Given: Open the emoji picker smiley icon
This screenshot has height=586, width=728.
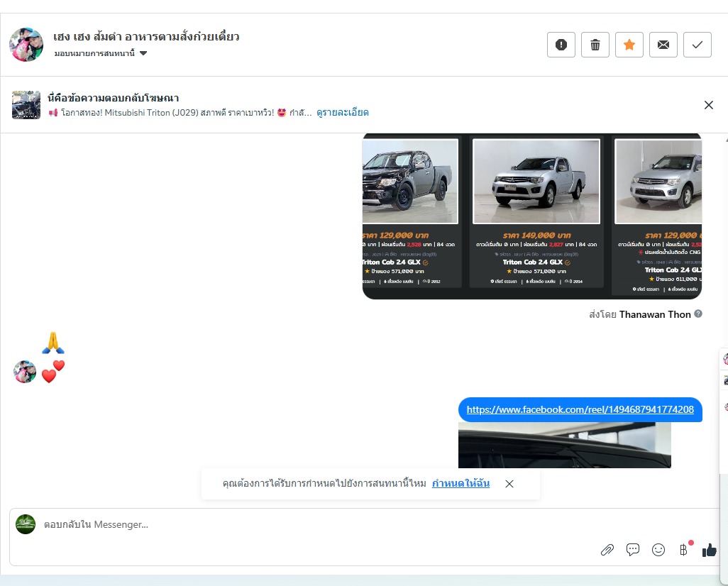Looking at the screenshot, I should [658, 550].
